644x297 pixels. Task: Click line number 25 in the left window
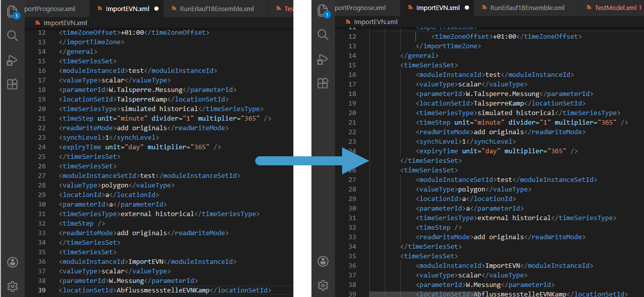click(42, 156)
